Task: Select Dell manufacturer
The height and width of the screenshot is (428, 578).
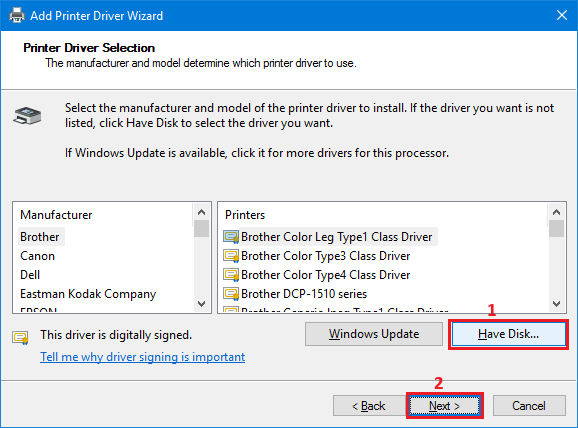Action: pyautogui.click(x=30, y=275)
